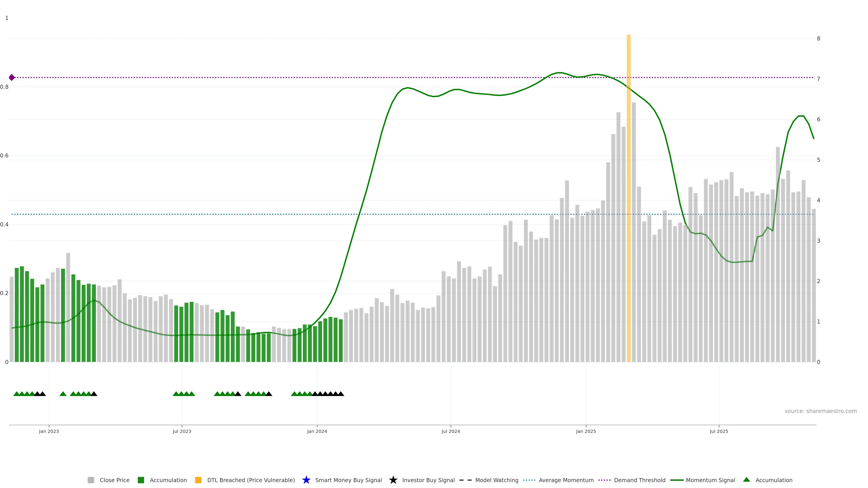
Task: Click the dashed Model Watching legend icon
Action: (465, 480)
